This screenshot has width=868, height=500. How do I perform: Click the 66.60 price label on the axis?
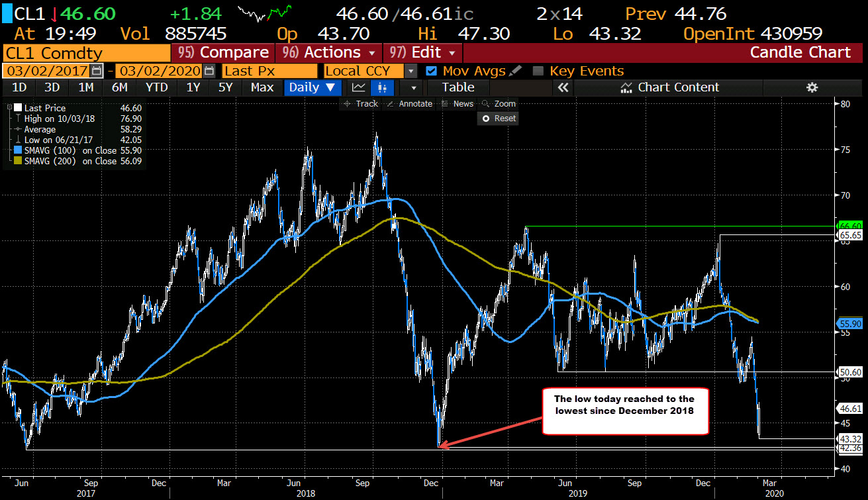point(850,226)
